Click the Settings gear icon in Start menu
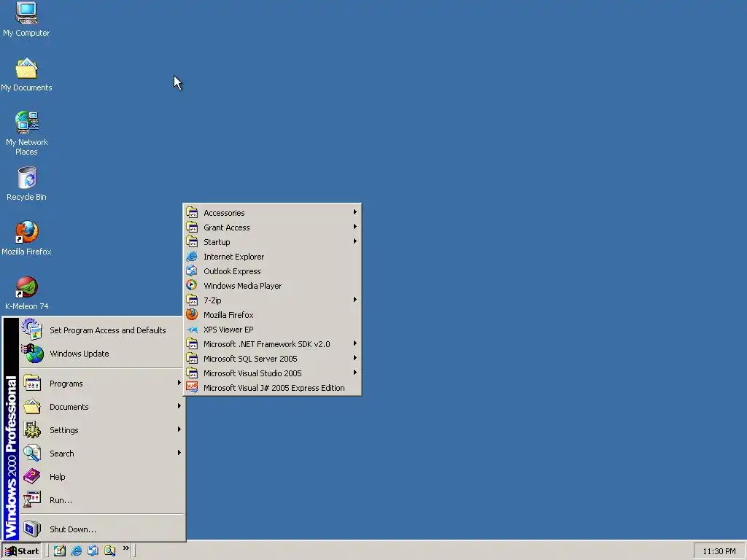This screenshot has height=560, width=747. click(32, 429)
